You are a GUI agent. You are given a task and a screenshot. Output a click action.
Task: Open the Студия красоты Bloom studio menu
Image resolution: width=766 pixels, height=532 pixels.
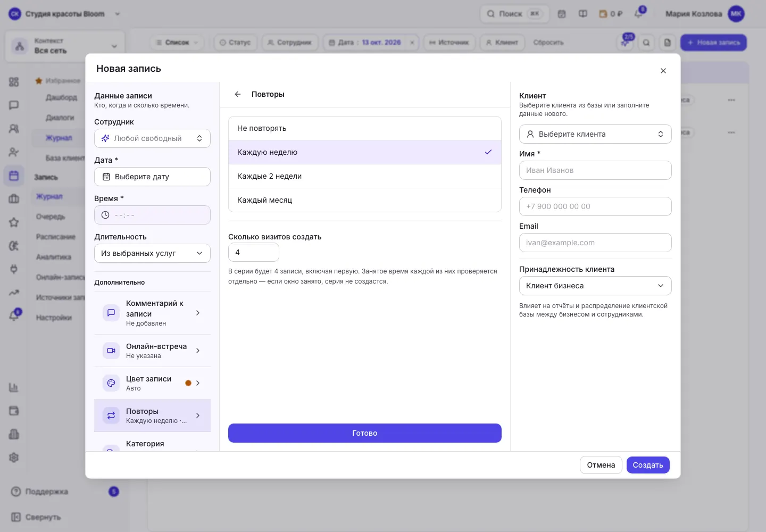[65, 14]
